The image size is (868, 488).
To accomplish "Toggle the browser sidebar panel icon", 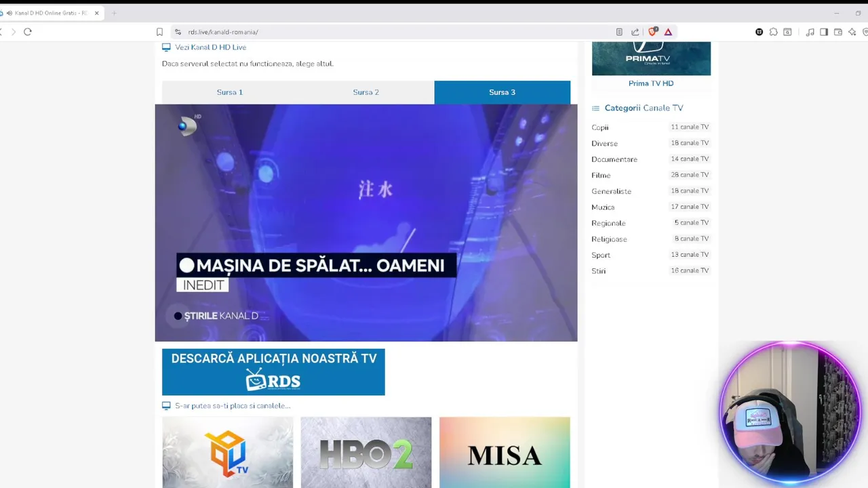I will pyautogui.click(x=824, y=32).
